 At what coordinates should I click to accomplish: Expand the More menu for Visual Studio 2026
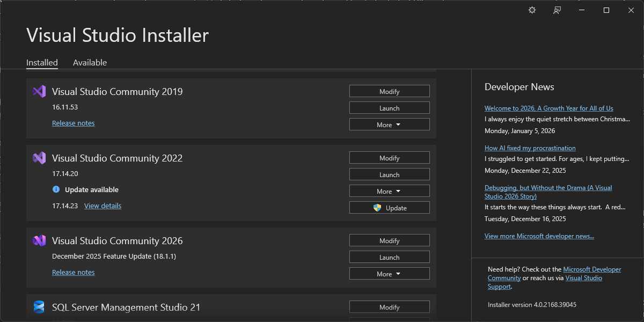[389, 274]
